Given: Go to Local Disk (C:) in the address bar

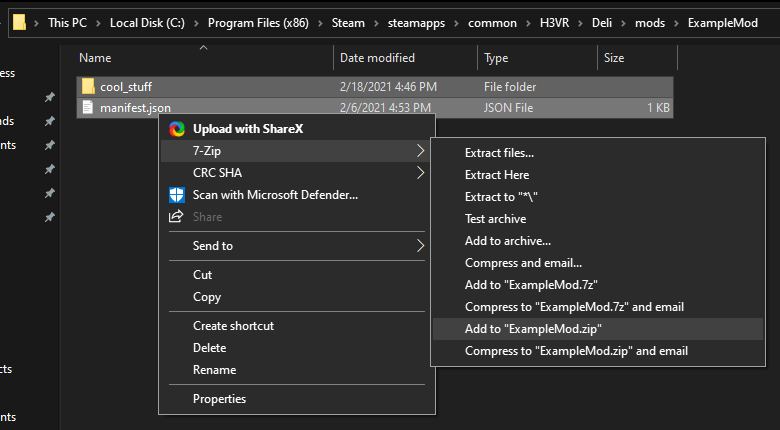Looking at the screenshot, I should point(147,23).
